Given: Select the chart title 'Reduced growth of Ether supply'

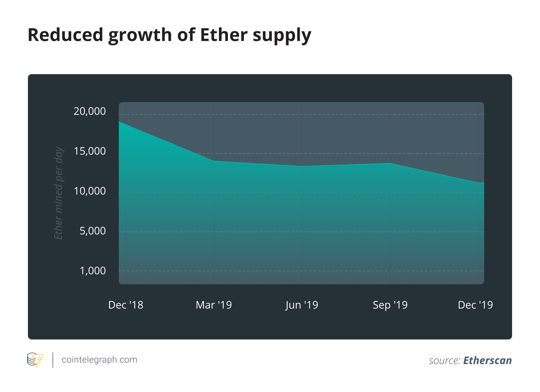Looking at the screenshot, I should pos(169,35).
